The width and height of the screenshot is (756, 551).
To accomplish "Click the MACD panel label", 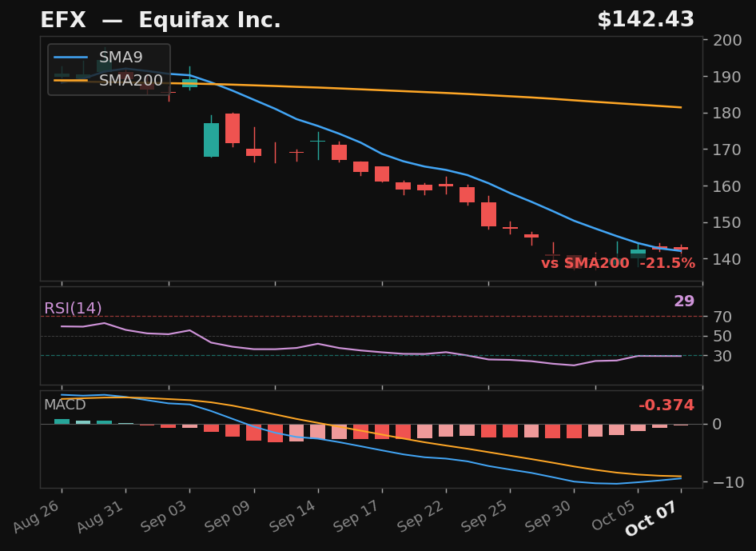I will (x=65, y=405).
